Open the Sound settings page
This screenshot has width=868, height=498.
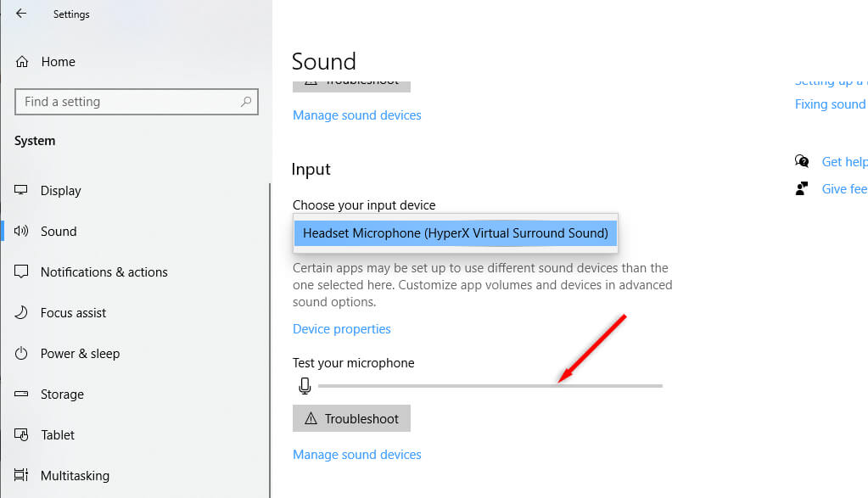coord(59,232)
